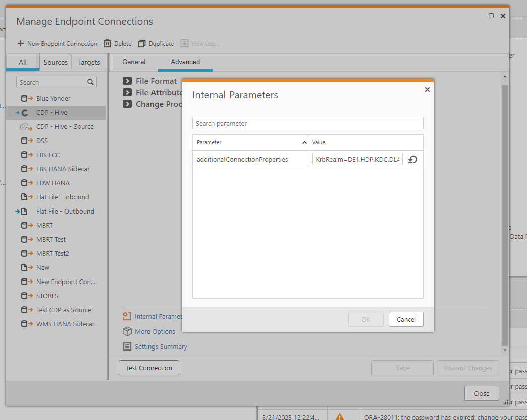Close the Internal Parameters dialog with X
Image resolution: width=527 pixels, height=420 pixels.
click(427, 89)
